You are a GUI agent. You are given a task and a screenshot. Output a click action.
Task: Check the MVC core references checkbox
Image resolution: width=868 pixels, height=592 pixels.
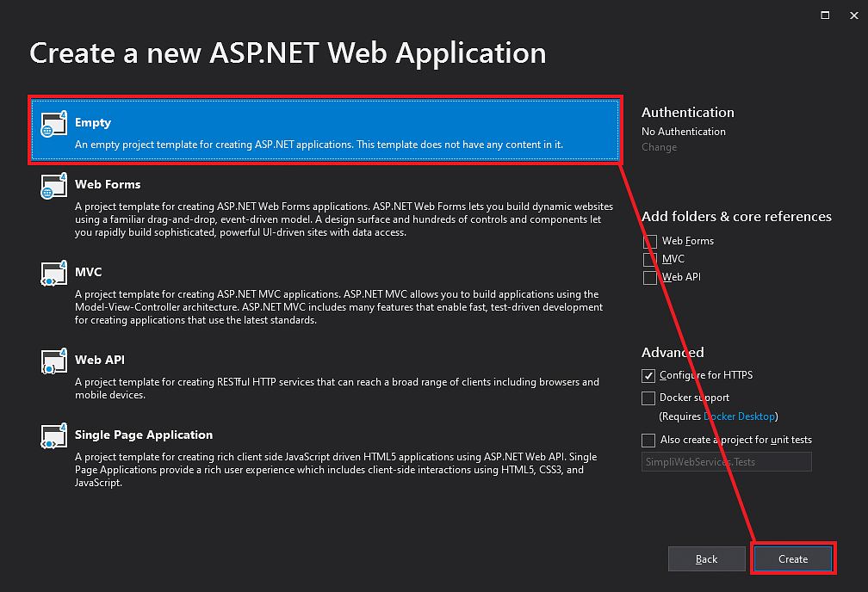[x=650, y=259]
